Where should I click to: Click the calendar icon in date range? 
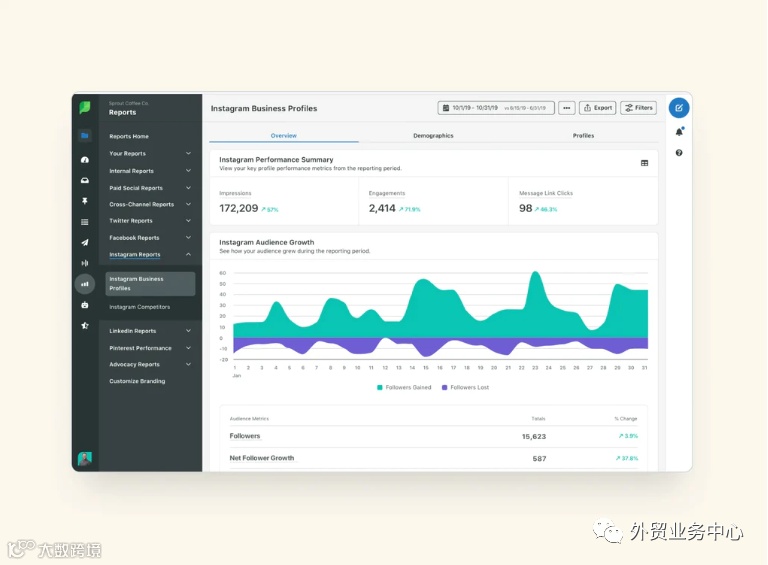pos(446,108)
